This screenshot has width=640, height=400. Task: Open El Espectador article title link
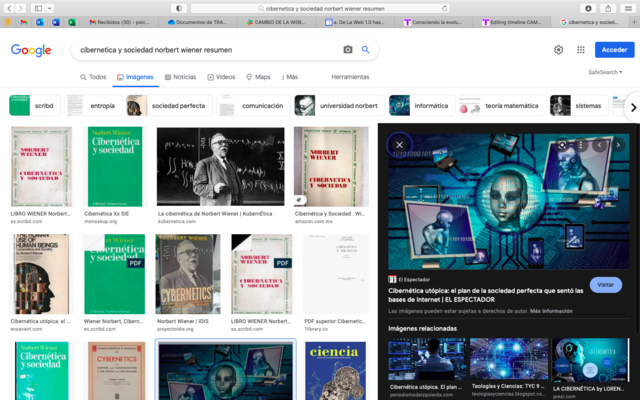(486, 295)
